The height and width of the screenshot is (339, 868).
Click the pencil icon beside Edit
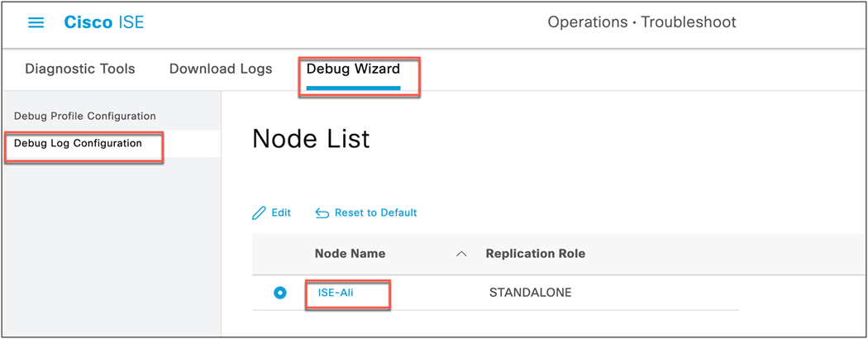259,212
